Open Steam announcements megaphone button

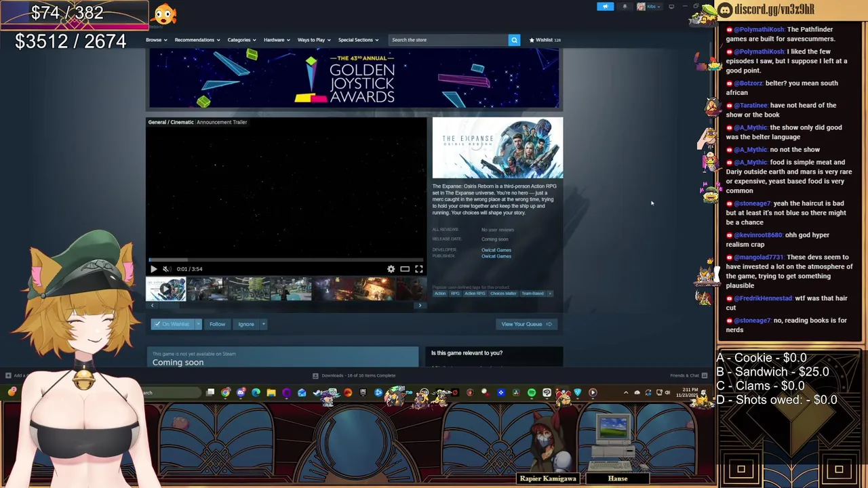[x=606, y=7]
